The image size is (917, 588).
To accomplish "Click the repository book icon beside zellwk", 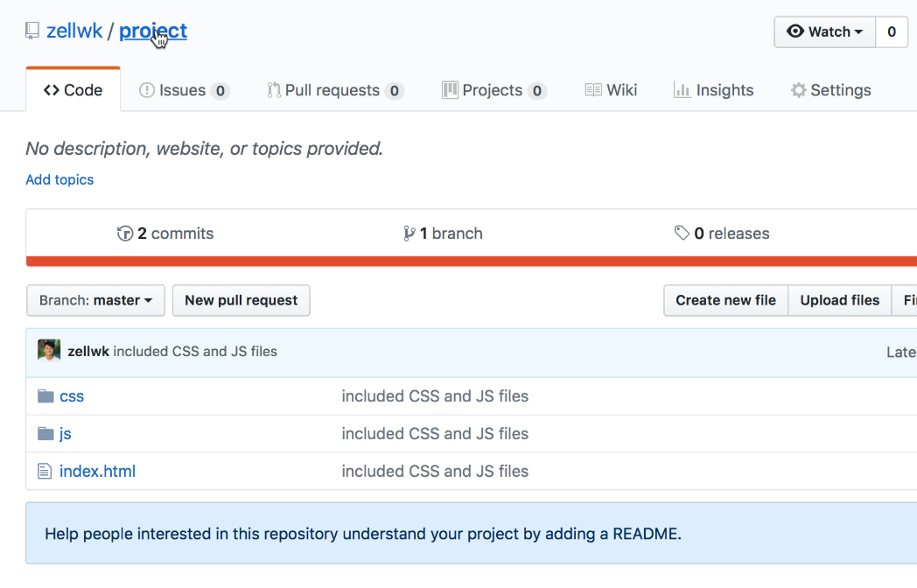I will point(32,29).
